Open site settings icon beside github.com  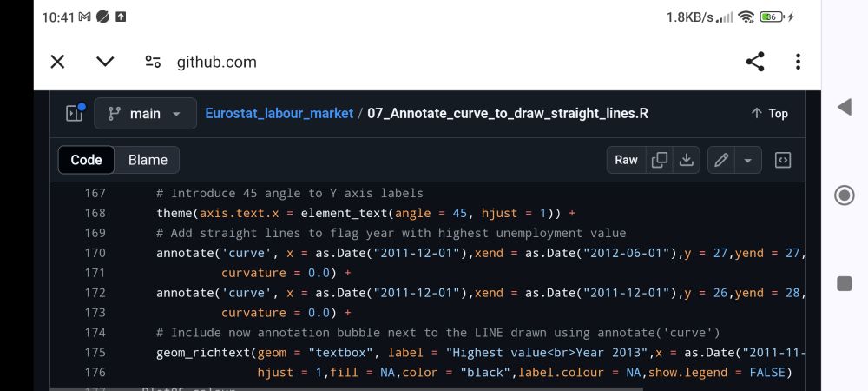click(153, 62)
